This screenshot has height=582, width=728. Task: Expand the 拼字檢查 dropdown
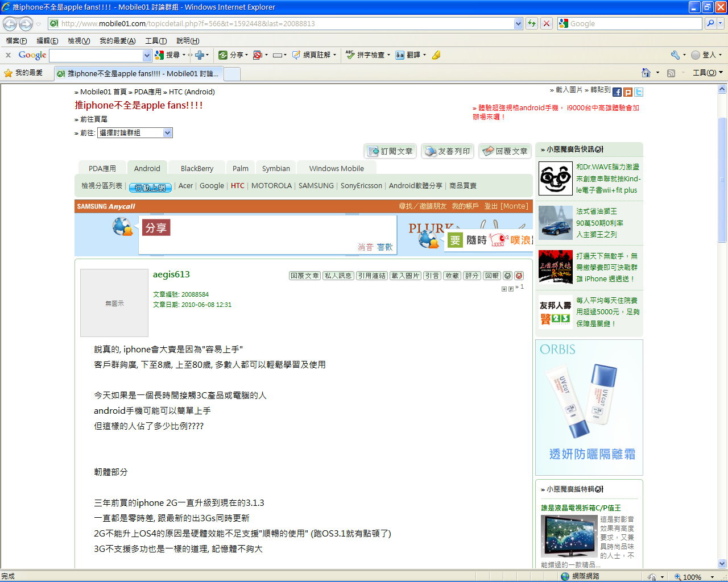388,55
